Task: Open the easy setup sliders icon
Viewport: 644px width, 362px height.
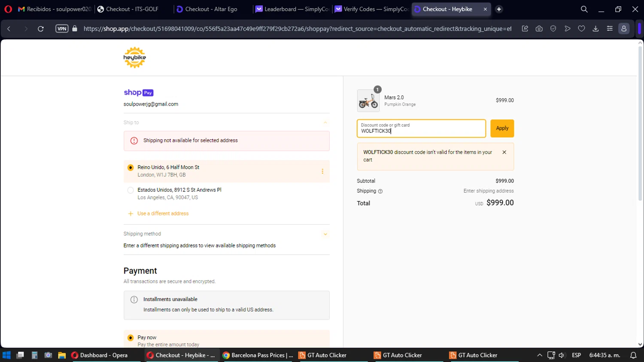Action: click(610, 29)
